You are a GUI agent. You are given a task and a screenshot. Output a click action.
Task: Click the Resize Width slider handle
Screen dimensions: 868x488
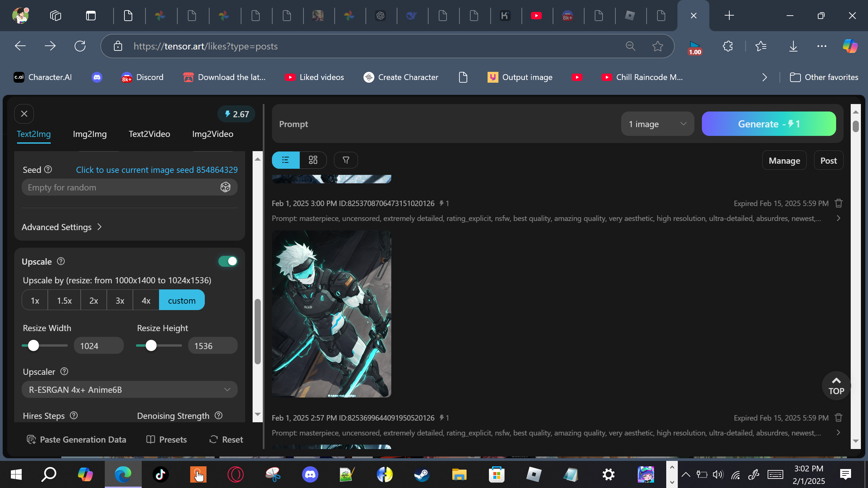click(34, 346)
